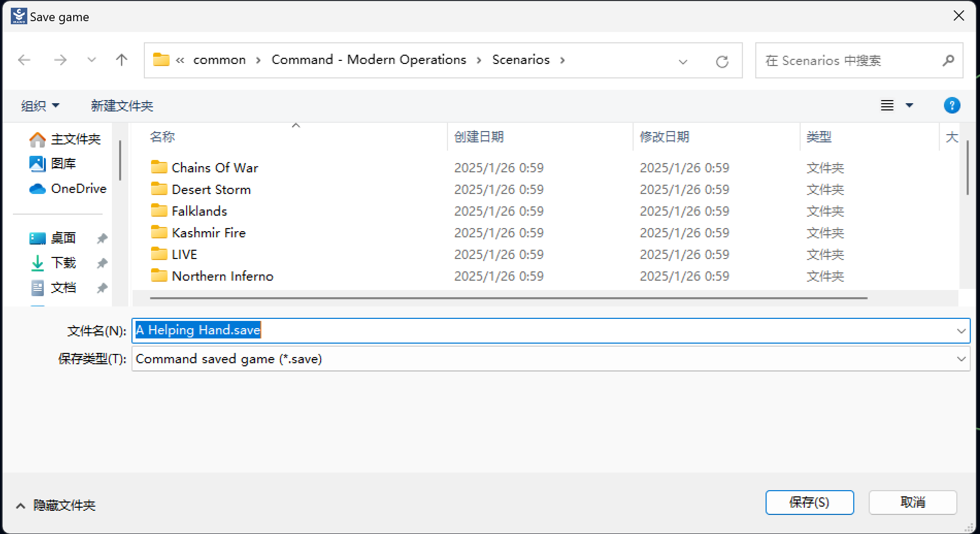Unpin the Desktop (桌面) quick access pin
The image size is (980, 534).
pos(102,238)
